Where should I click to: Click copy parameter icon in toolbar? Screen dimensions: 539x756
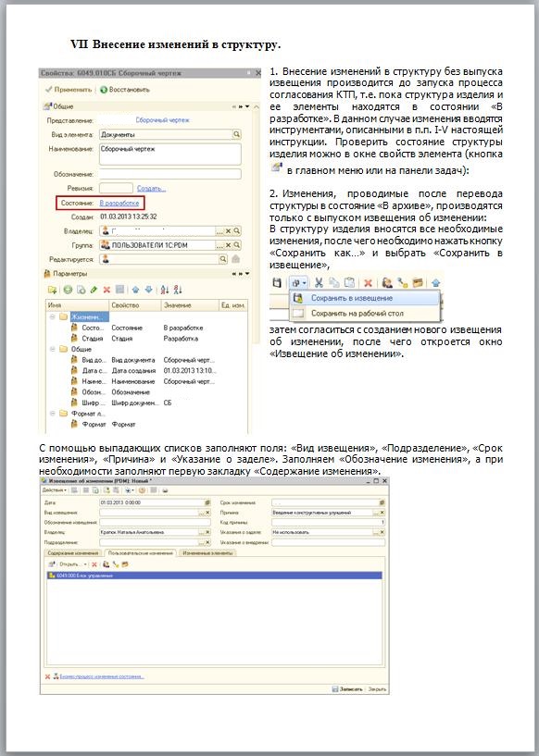click(81, 290)
